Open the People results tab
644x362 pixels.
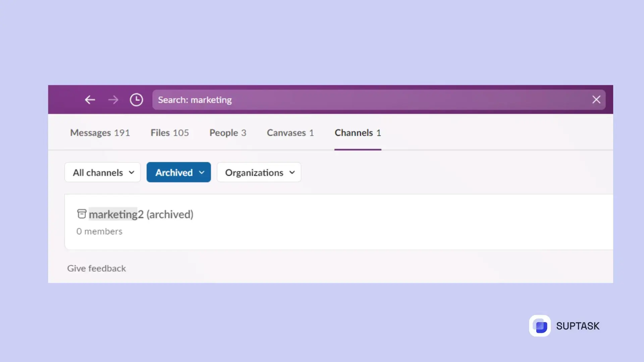pyautogui.click(x=228, y=133)
